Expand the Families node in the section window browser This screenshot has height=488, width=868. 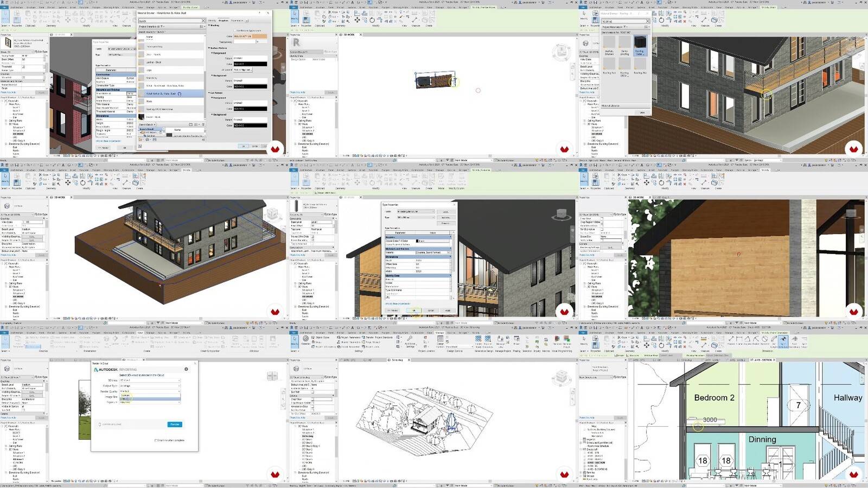[580, 472]
